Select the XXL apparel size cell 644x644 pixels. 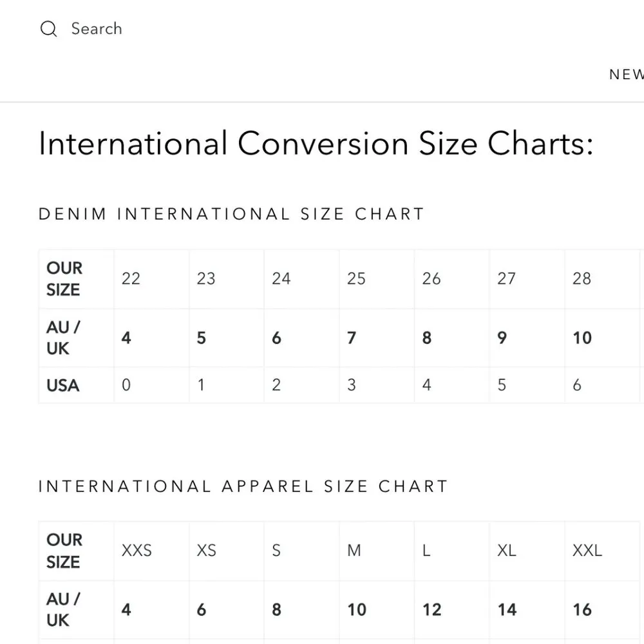click(587, 551)
